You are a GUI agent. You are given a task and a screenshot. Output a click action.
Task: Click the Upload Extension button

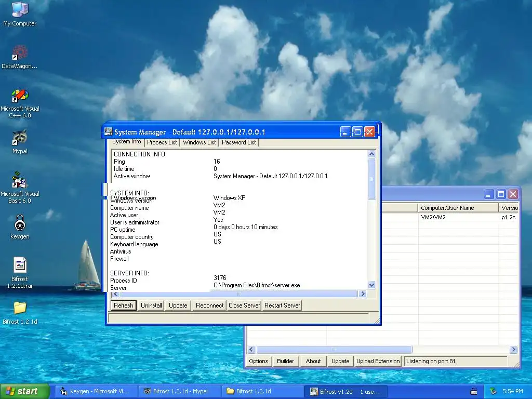378,361
